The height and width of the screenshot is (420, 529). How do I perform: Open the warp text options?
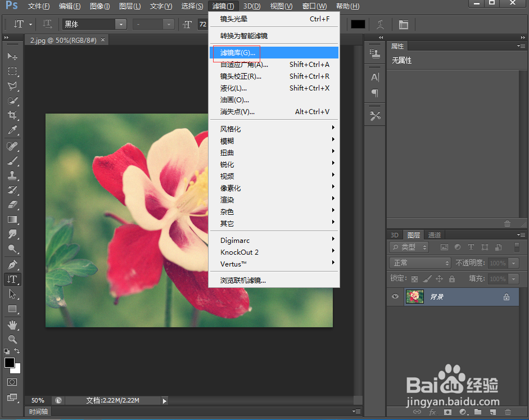tap(380, 24)
